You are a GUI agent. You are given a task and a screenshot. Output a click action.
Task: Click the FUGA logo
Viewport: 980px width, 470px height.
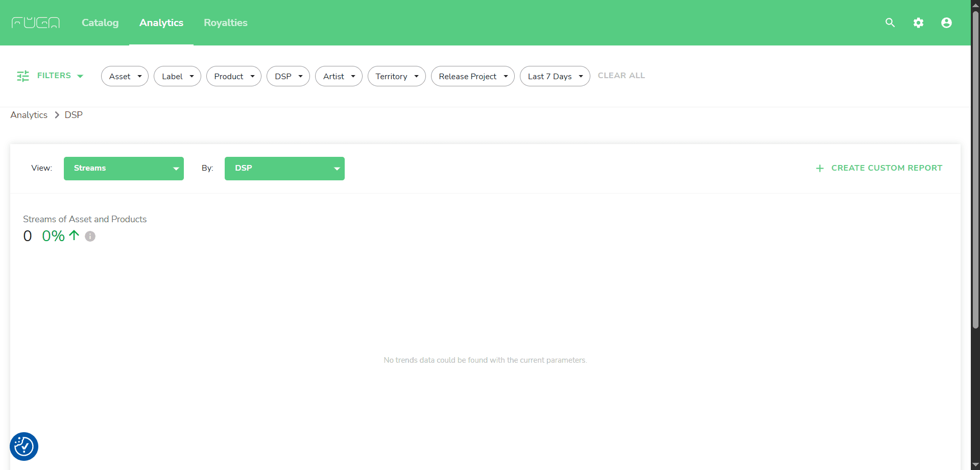click(36, 22)
